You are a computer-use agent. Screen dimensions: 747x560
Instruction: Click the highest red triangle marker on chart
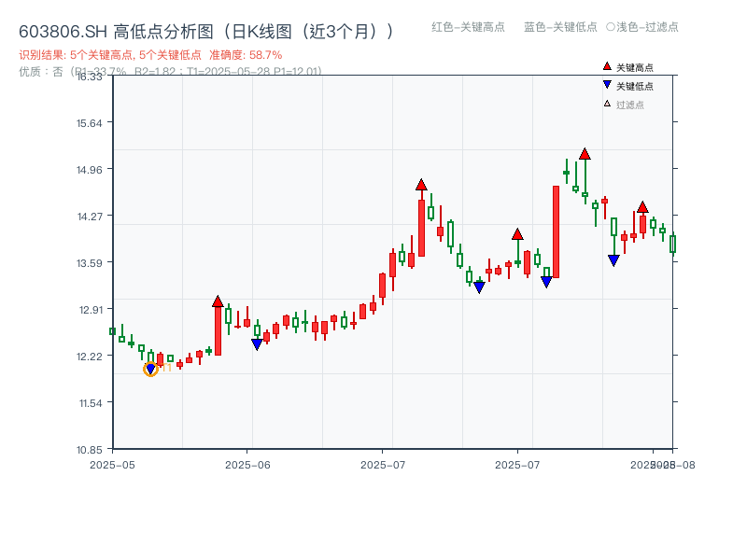586,155
